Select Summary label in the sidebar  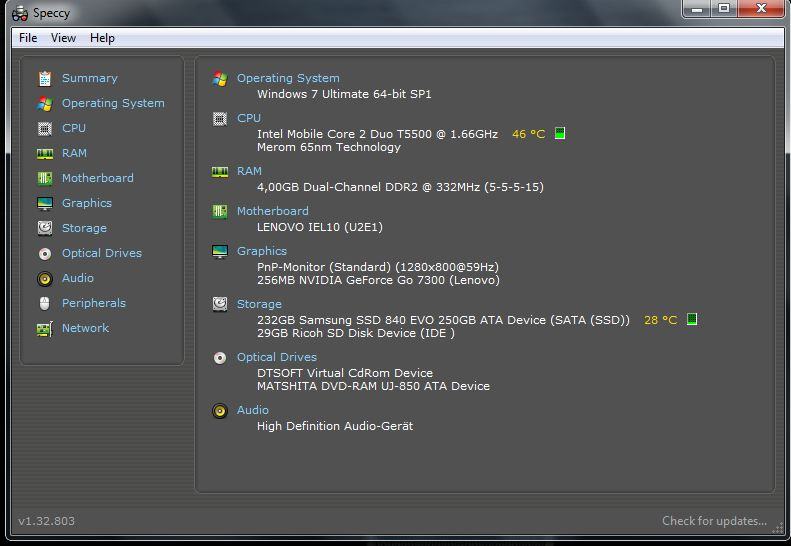[x=90, y=78]
